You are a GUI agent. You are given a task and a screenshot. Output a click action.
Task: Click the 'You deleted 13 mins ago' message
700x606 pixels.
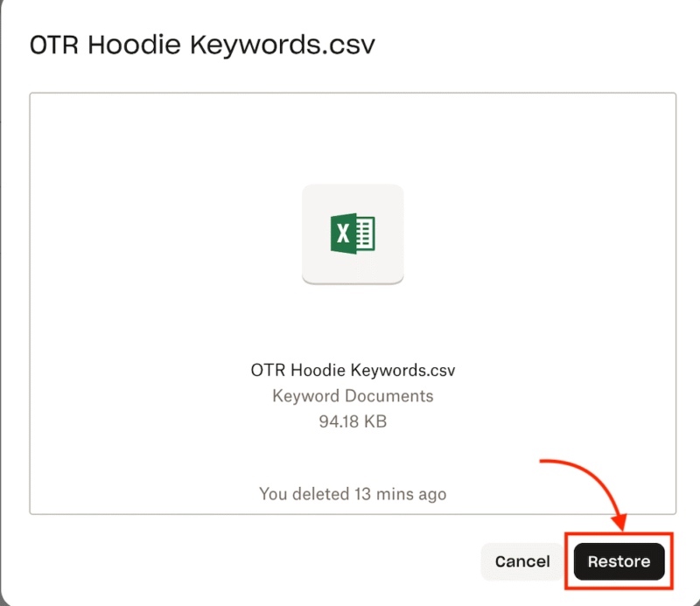pyautogui.click(x=353, y=494)
